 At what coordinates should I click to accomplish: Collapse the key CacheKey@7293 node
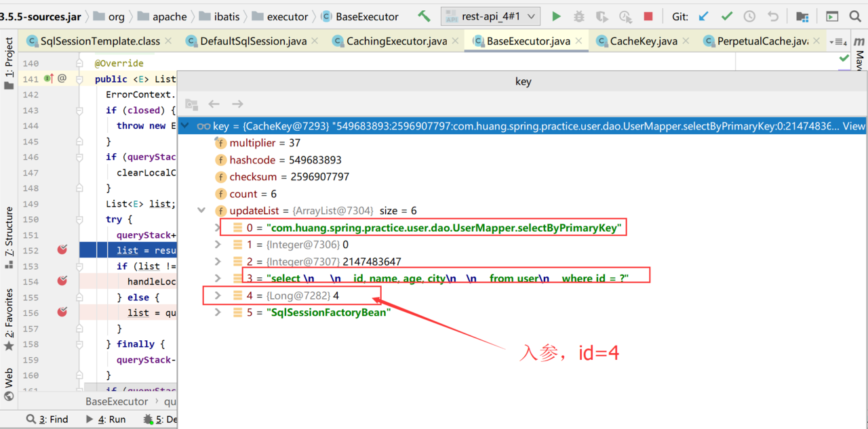point(186,126)
